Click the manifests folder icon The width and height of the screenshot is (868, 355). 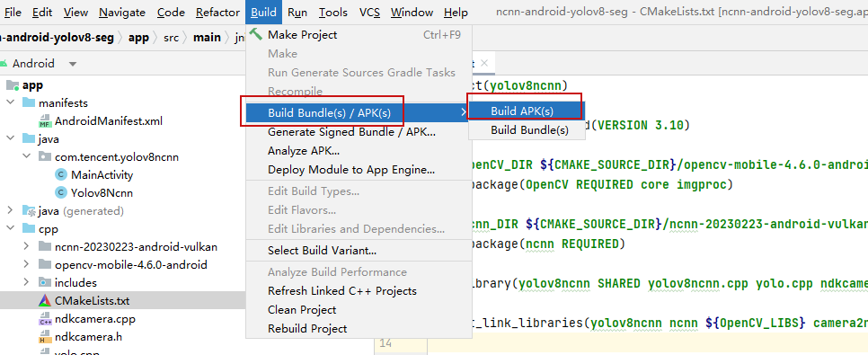[x=28, y=103]
